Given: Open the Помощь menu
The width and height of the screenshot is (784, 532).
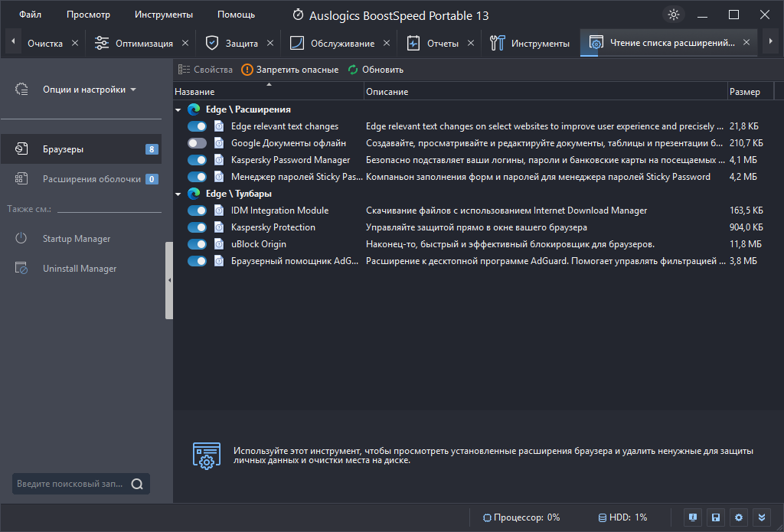Looking at the screenshot, I should tap(236, 15).
